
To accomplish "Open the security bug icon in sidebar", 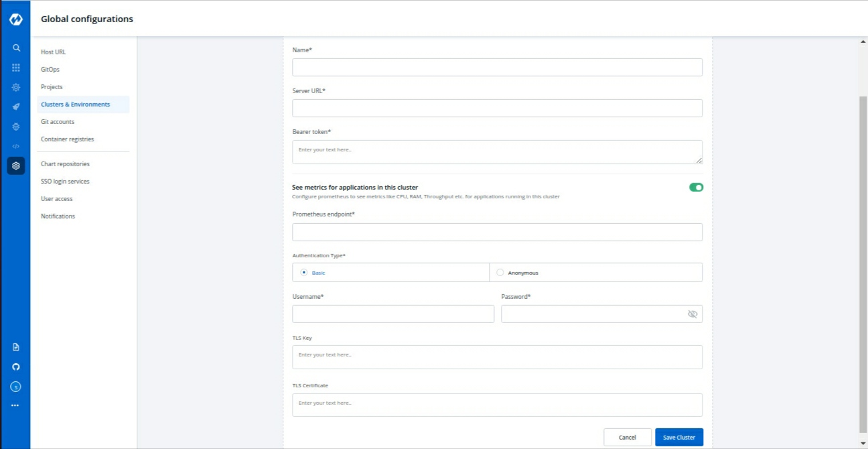I will 16,127.
